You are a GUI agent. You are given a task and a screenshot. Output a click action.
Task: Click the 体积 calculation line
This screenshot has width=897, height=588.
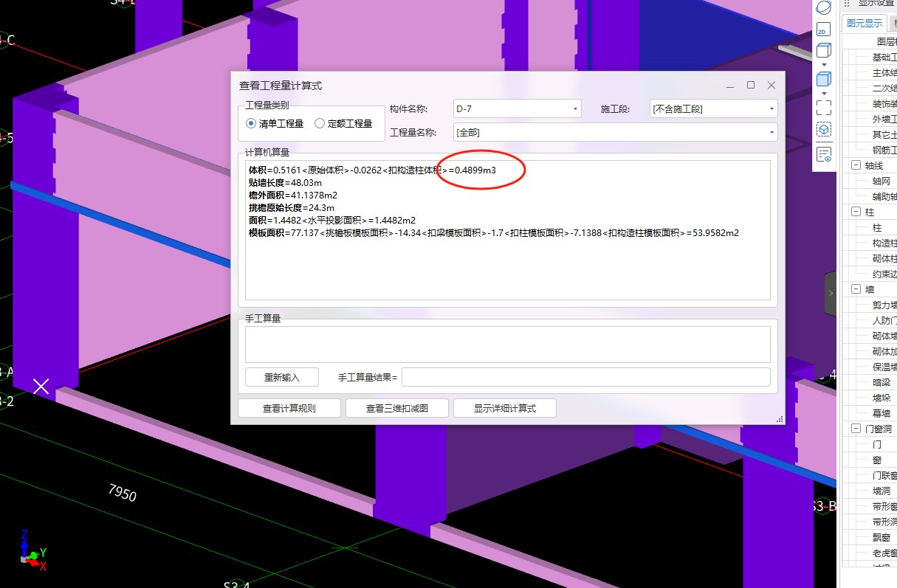coord(372,170)
